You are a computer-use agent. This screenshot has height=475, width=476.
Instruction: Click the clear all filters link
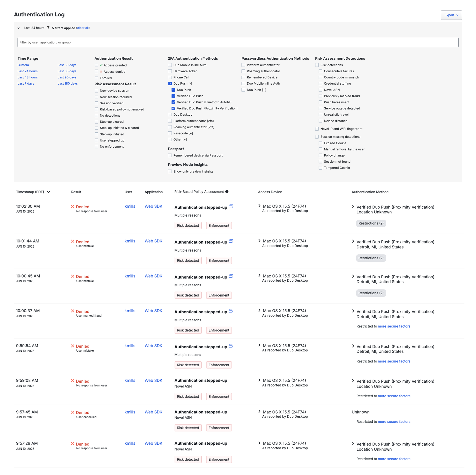pyautogui.click(x=83, y=28)
